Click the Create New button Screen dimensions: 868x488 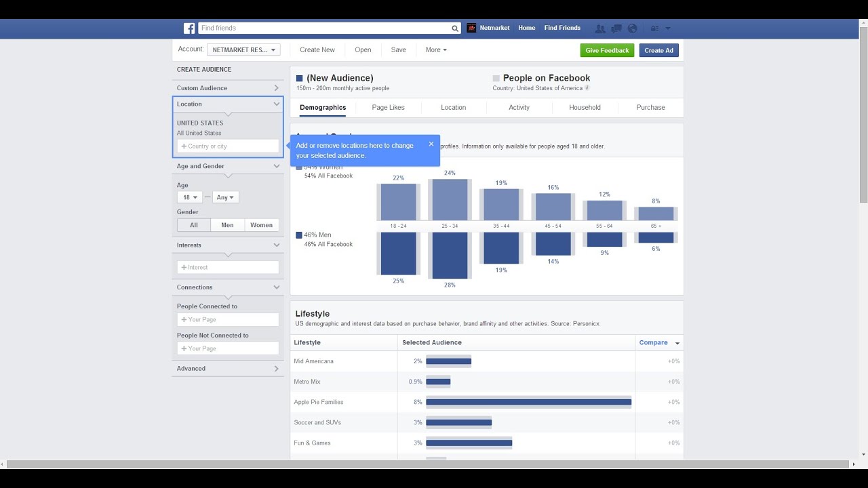(317, 50)
